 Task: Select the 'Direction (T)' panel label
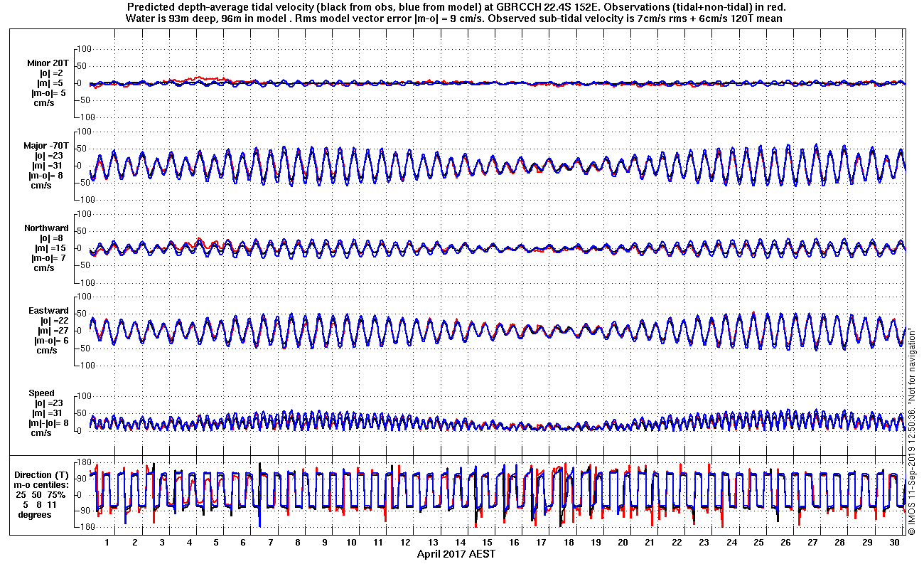tap(43, 475)
